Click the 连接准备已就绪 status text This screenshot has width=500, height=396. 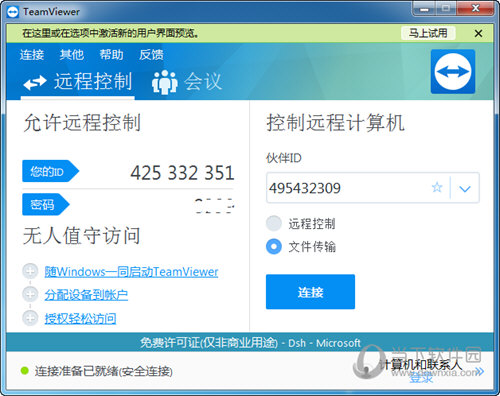click(x=104, y=371)
